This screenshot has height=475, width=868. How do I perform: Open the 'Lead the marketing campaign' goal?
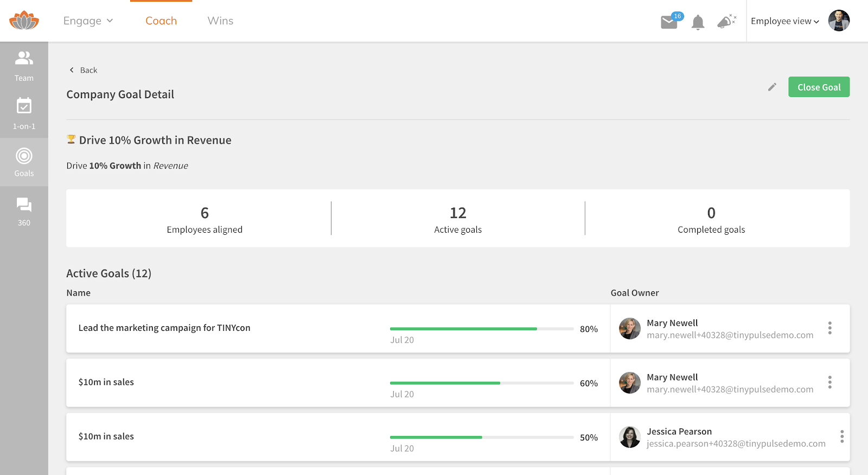164,328
